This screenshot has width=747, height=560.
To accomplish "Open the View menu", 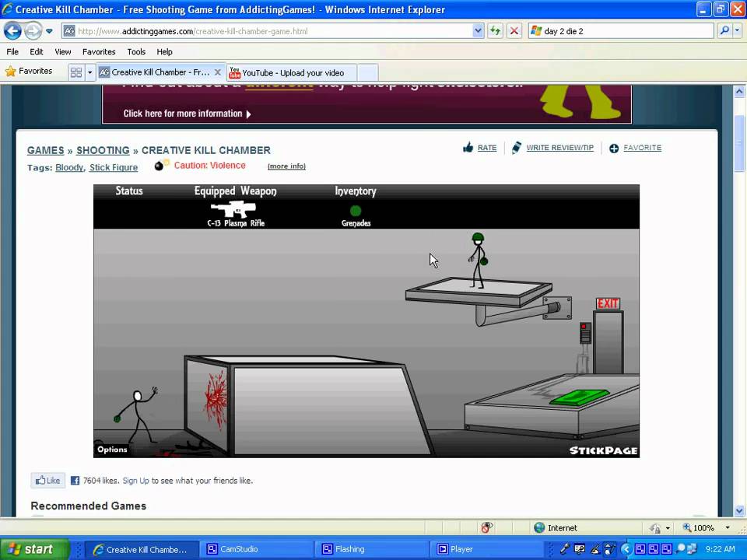I will (63, 52).
